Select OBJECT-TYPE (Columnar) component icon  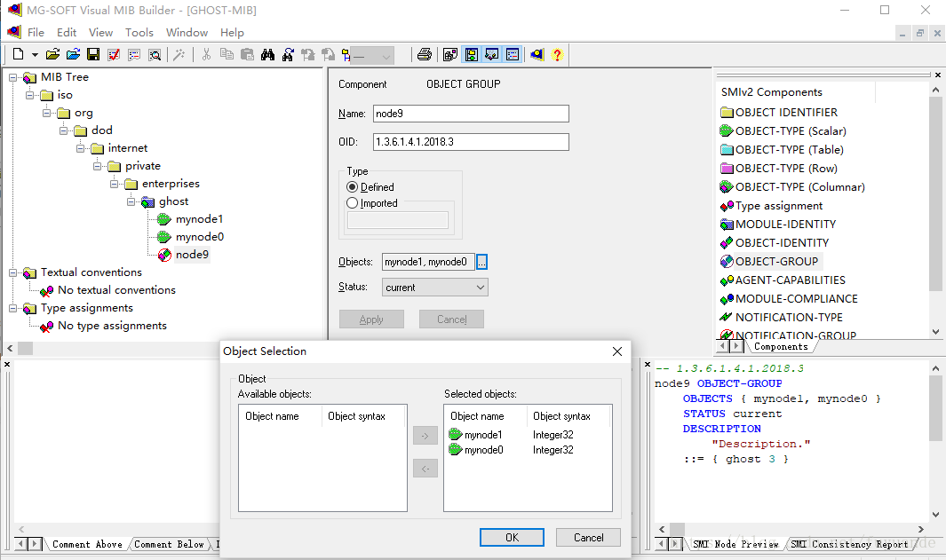727,187
